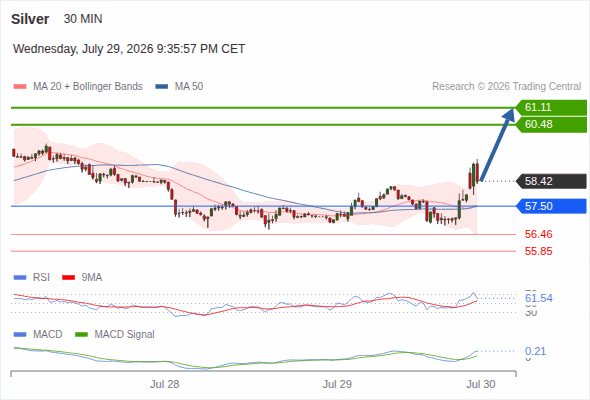Click the RSI value 61.54 label
This screenshot has height=400, width=590.
(x=539, y=298)
